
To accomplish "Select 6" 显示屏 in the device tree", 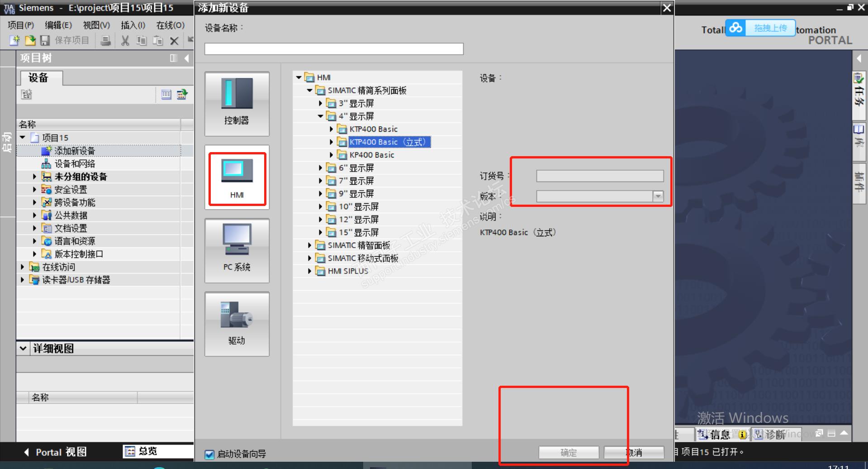I will (356, 168).
